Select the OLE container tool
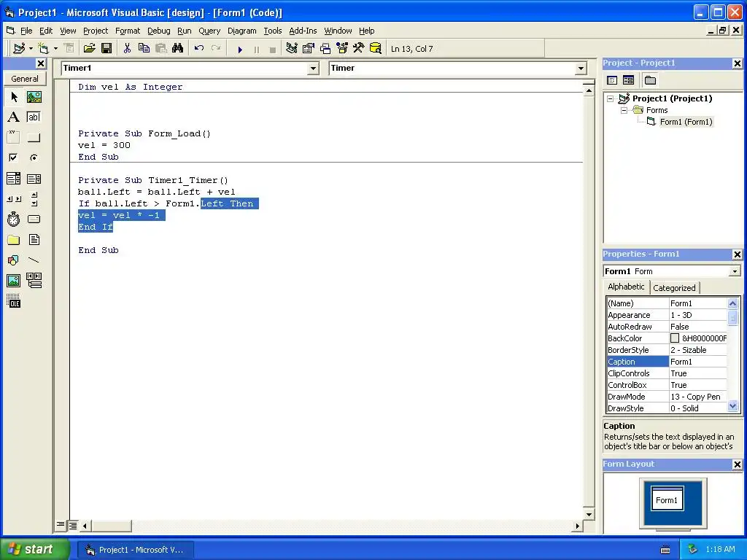The width and height of the screenshot is (747, 560). [14, 301]
